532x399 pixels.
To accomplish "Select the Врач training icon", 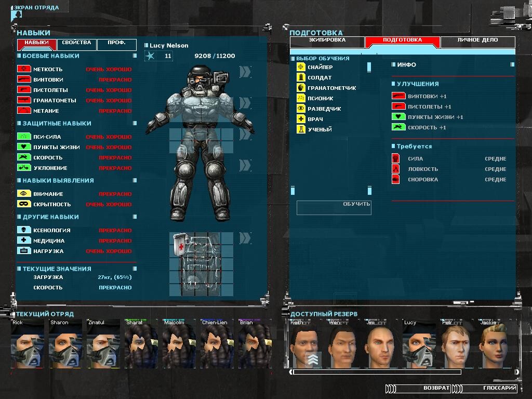I will 301,119.
